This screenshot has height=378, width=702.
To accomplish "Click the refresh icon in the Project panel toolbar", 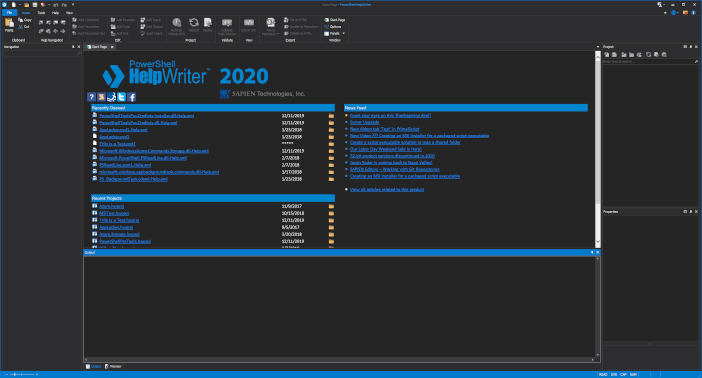I will pyautogui.click(x=648, y=55).
